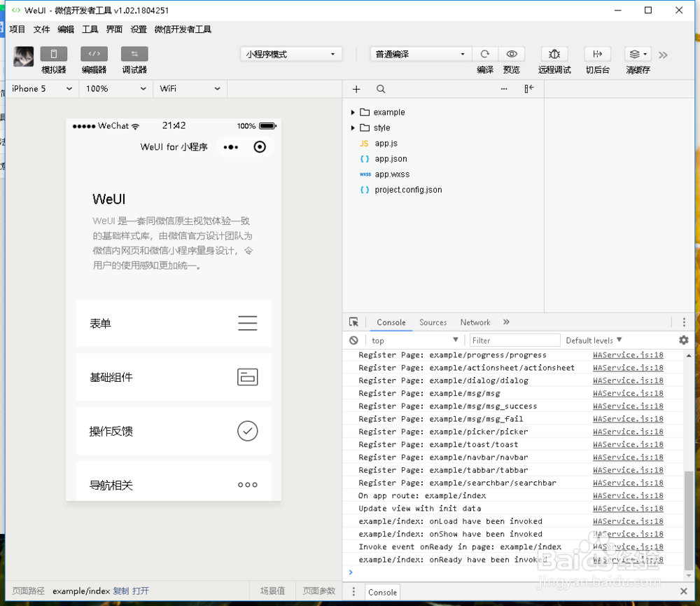Image resolution: width=700 pixels, height=606 pixels.
Task: Show more toolbar items with double chevron
Action: pyautogui.click(x=664, y=55)
